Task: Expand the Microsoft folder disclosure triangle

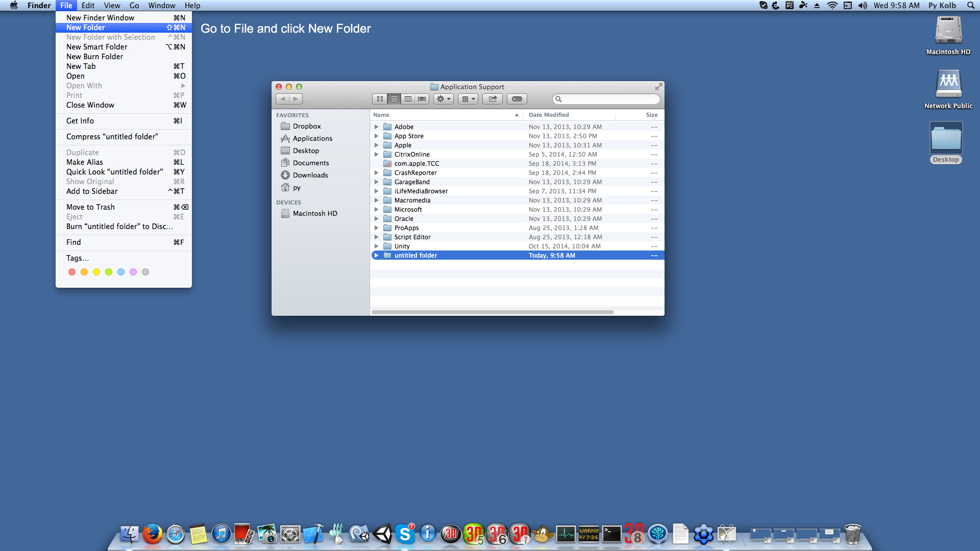Action: (x=376, y=209)
